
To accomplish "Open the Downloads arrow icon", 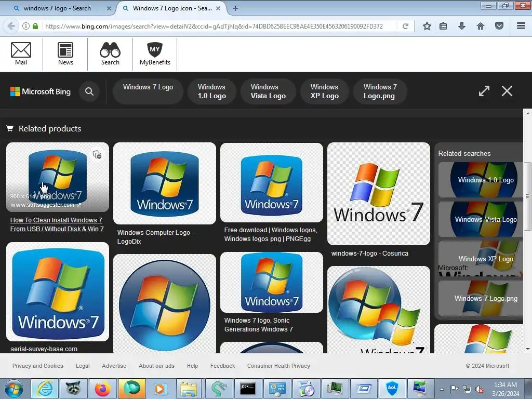I will point(462,26).
